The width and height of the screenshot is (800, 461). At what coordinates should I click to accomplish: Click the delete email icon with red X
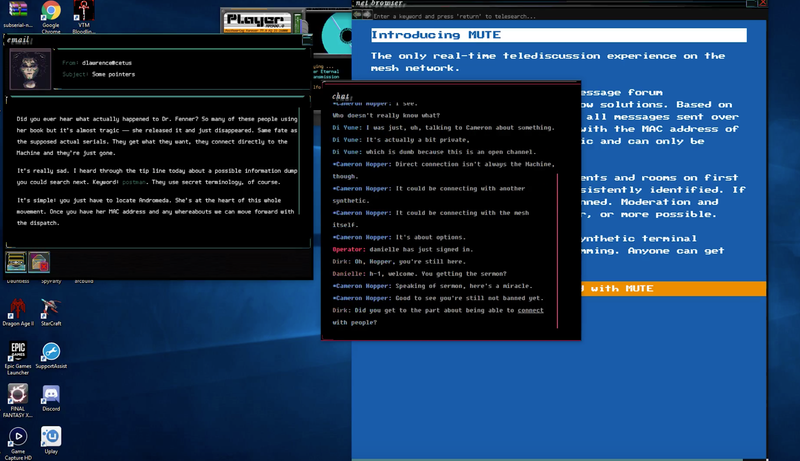39,262
